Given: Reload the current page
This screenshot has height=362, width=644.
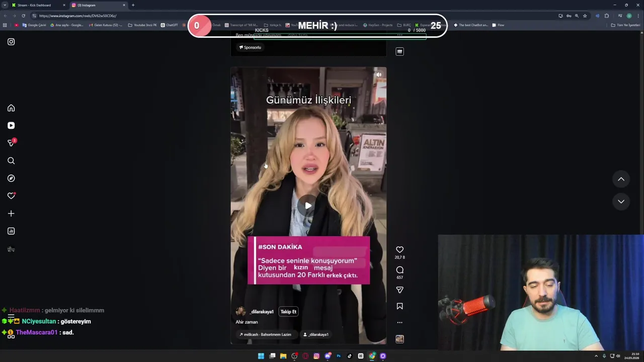Looking at the screenshot, I should (x=23, y=16).
